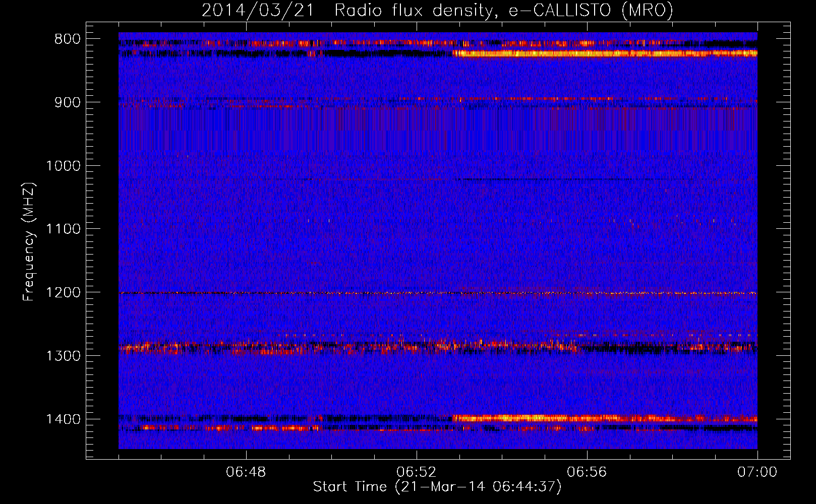Click the 'Frequency (MHZ)' axis label
The image size is (816, 504).
tap(29, 241)
